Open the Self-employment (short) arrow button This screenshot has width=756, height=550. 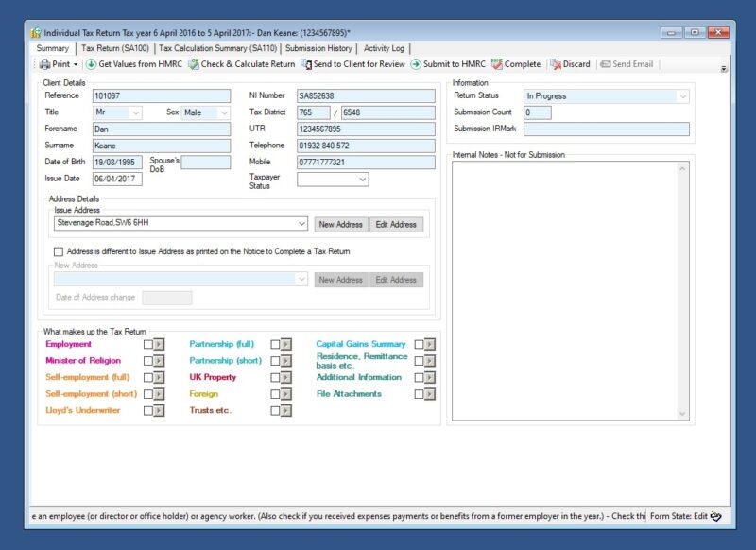(159, 394)
